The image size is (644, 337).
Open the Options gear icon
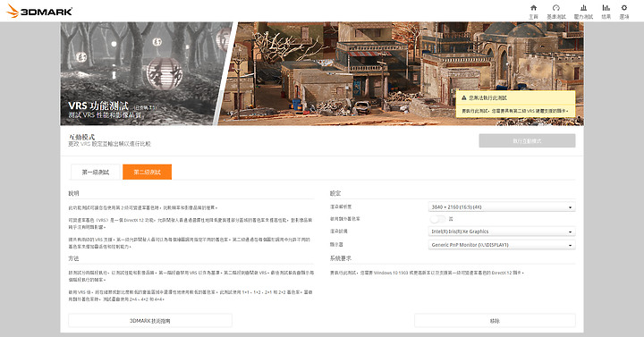[x=624, y=8]
